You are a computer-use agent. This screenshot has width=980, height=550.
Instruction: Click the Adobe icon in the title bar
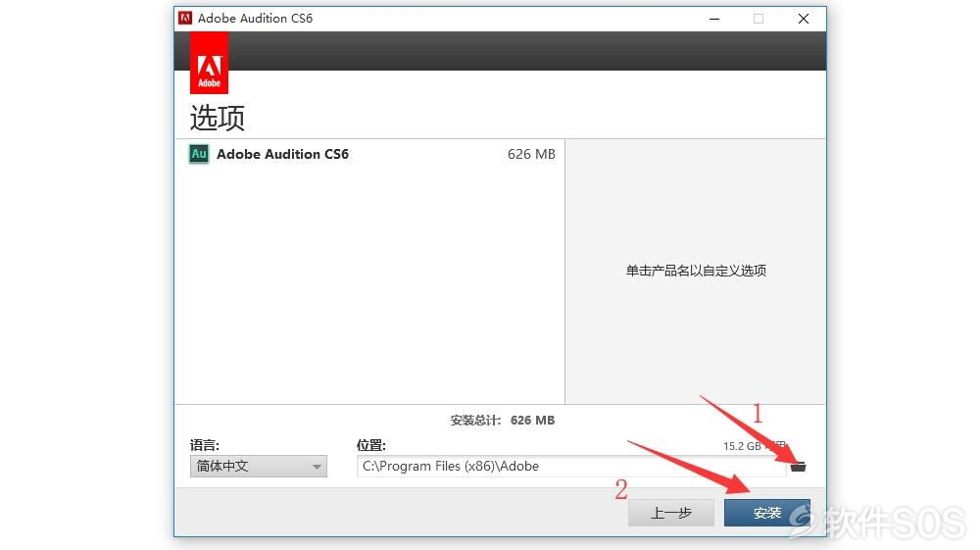pos(185,18)
